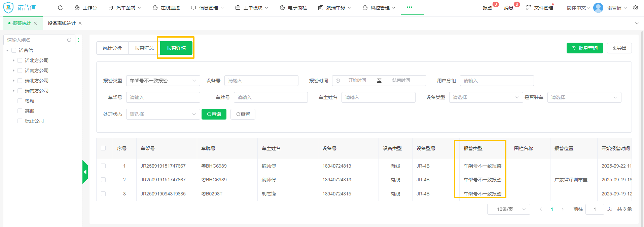The height and width of the screenshot is (227, 644).
Task: Click the user avatar icon
Action: (x=598, y=8)
